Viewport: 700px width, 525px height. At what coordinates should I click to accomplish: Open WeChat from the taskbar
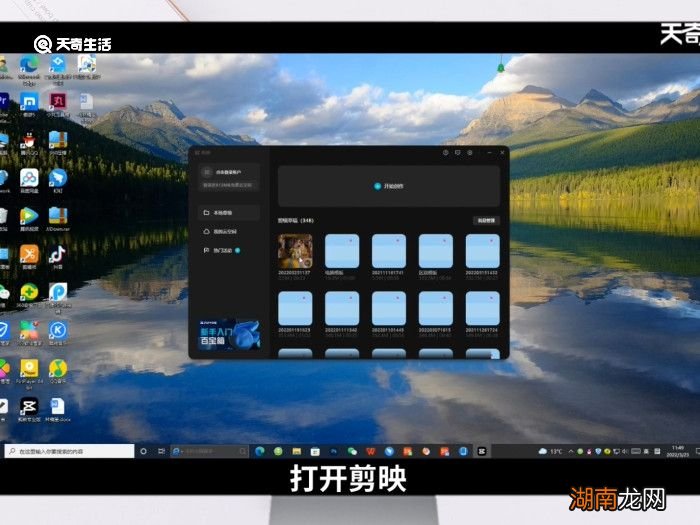[352, 451]
